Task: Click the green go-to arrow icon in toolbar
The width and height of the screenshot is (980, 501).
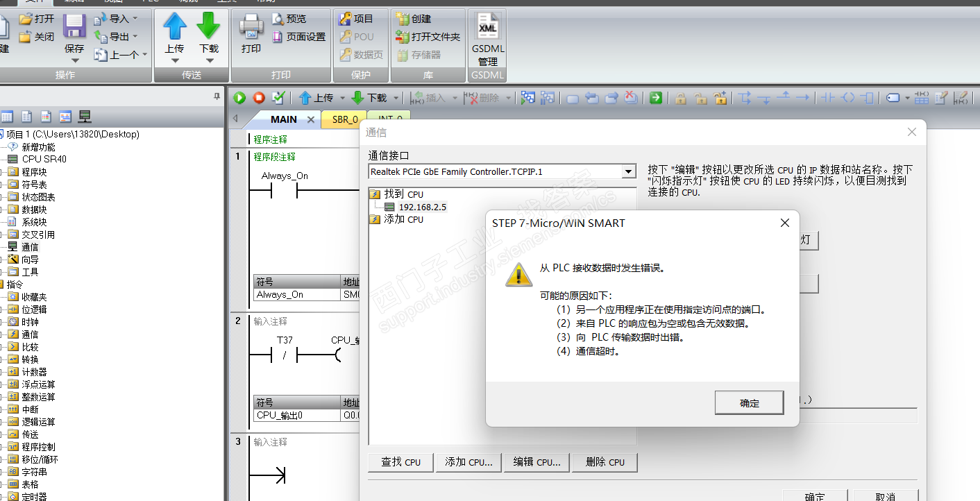Action: [656, 98]
